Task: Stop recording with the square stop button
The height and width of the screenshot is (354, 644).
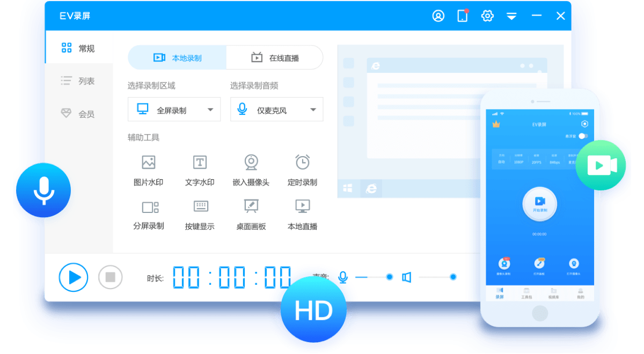Action: (x=111, y=277)
